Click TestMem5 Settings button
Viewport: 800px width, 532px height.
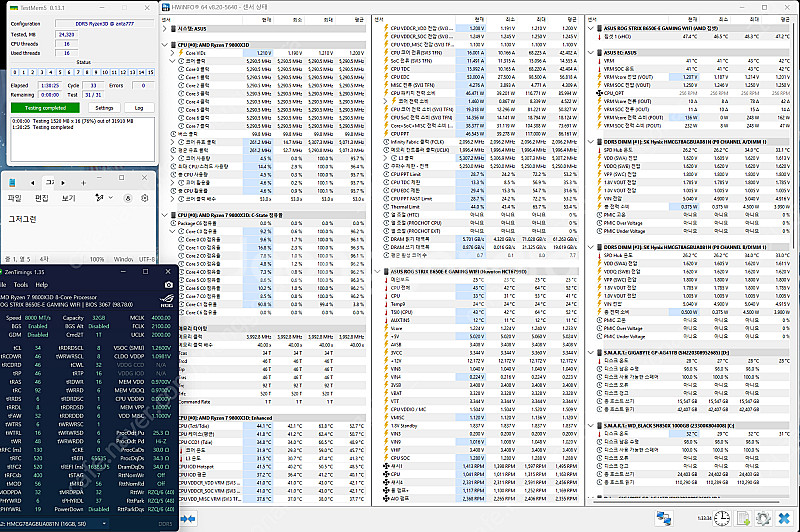104,108
